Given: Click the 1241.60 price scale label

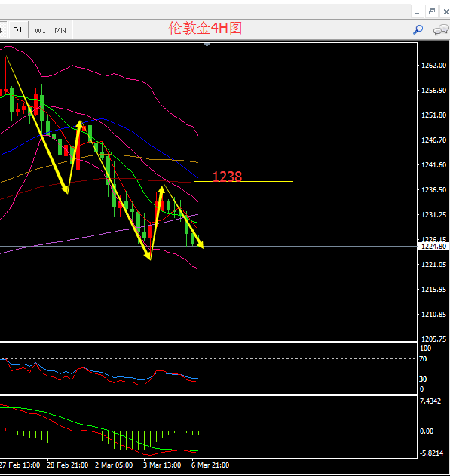Looking at the screenshot, I should pos(433,165).
